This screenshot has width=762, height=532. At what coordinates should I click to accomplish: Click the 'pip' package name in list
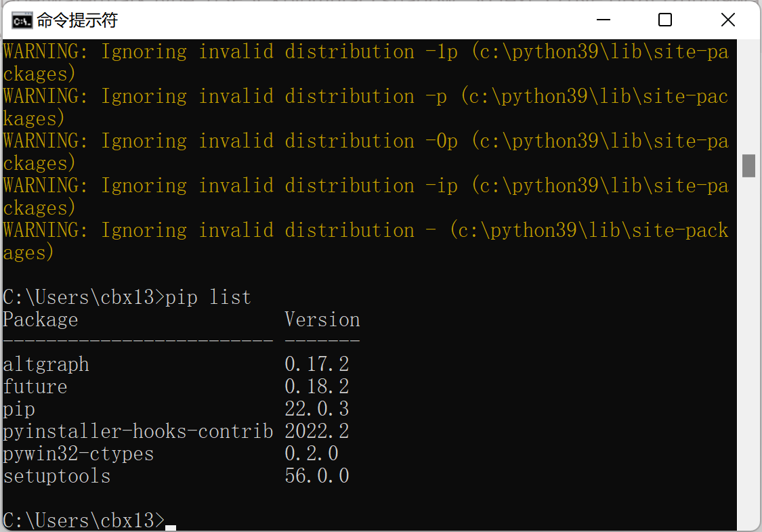[x=19, y=409]
